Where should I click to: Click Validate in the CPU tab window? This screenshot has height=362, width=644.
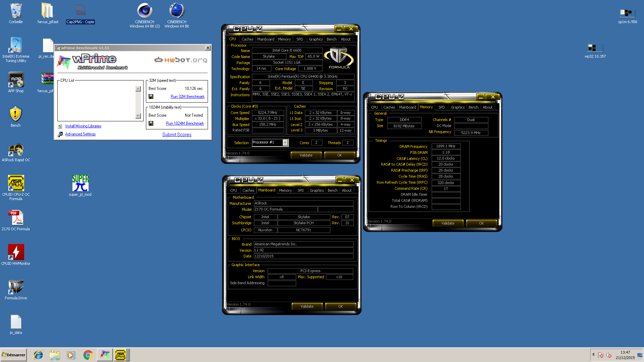pyautogui.click(x=306, y=155)
